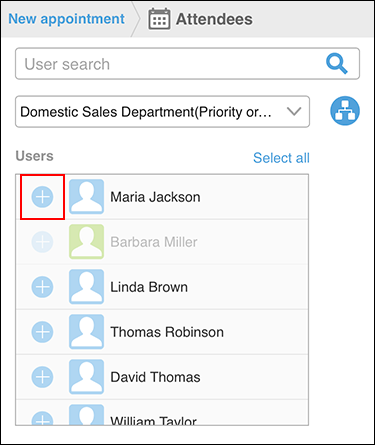Image resolution: width=375 pixels, height=445 pixels.
Task: Add Thomas Robinson with plus icon
Action: (x=42, y=332)
